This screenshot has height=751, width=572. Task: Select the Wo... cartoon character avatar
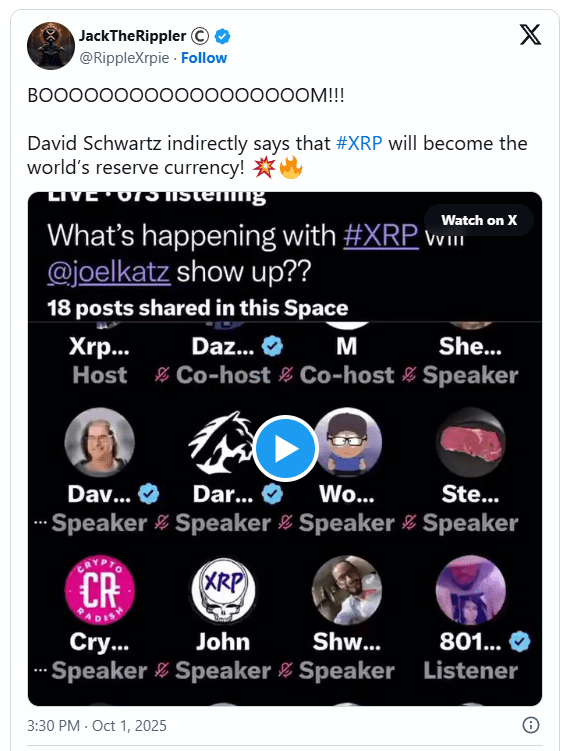click(x=347, y=443)
